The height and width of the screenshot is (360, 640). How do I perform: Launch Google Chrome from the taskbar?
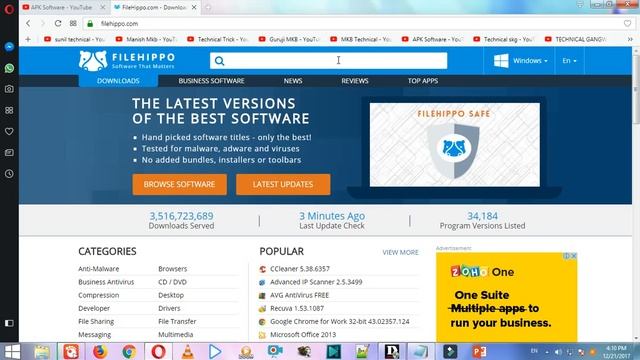[129, 351]
